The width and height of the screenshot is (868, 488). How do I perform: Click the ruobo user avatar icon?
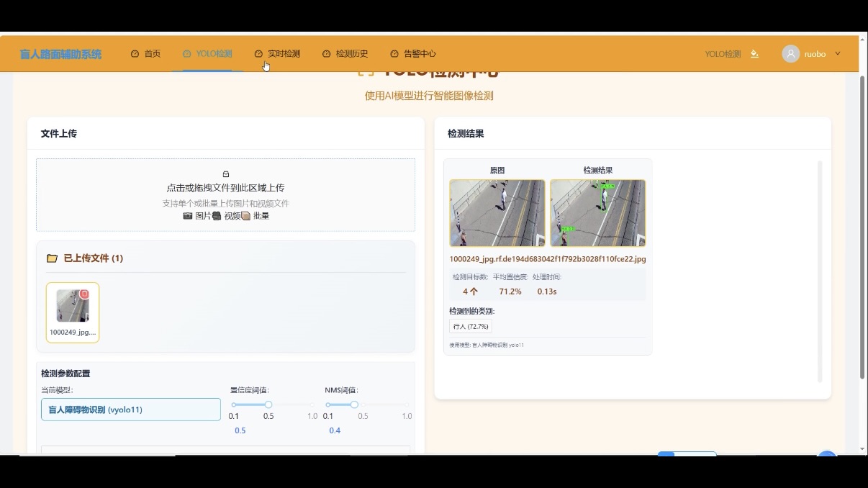pyautogui.click(x=791, y=54)
